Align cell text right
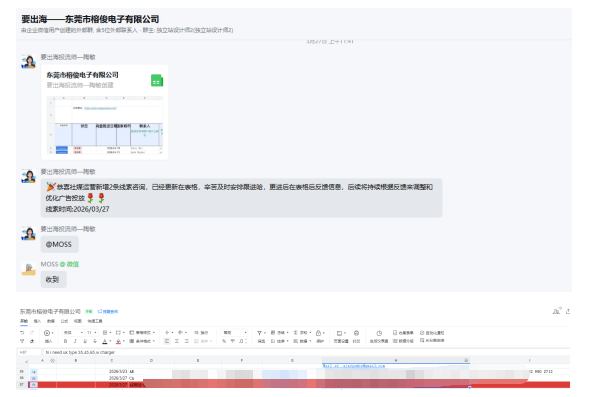 coord(186,341)
